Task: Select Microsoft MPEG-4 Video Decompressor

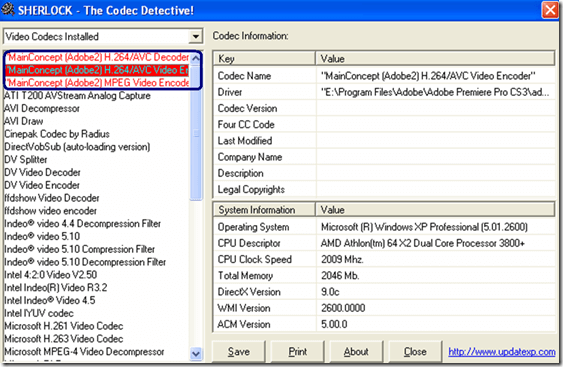Action: (x=84, y=352)
